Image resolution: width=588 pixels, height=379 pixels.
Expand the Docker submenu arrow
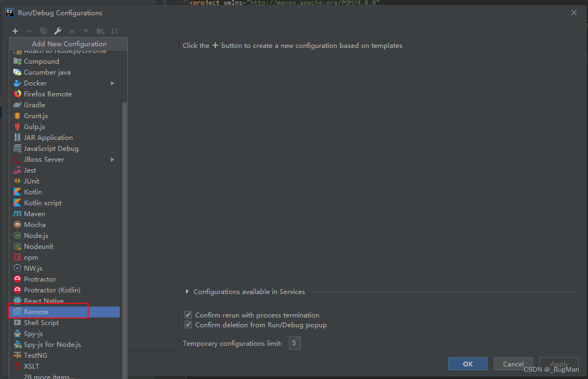[112, 83]
